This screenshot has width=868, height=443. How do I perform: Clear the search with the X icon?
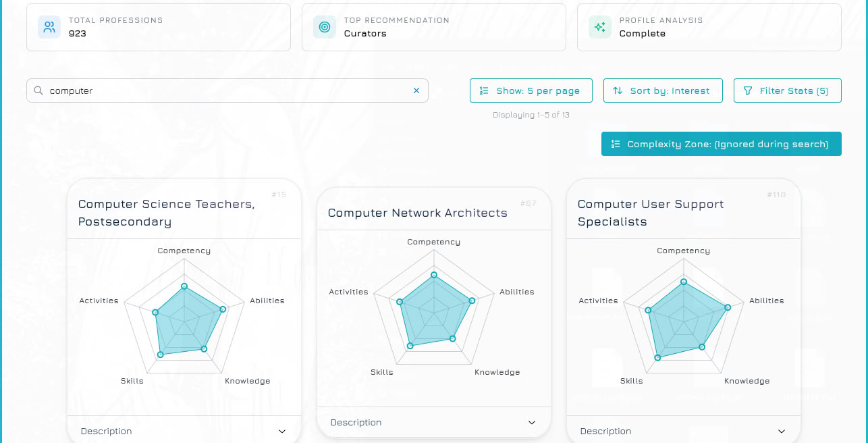416,90
